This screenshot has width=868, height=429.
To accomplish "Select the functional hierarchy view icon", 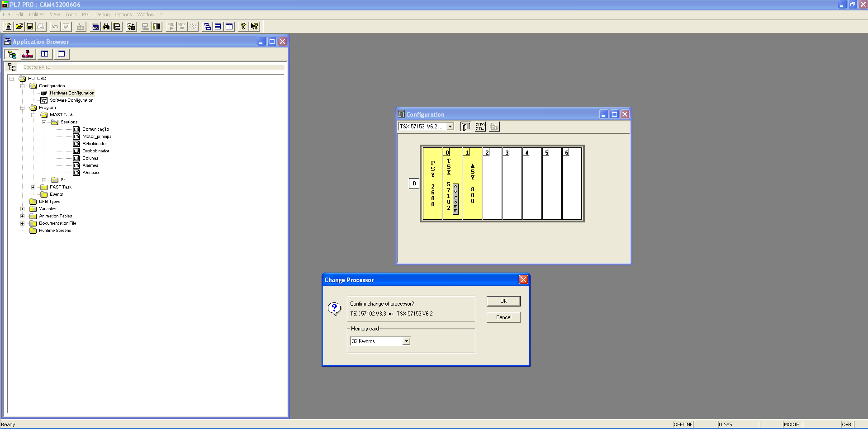I will (28, 54).
